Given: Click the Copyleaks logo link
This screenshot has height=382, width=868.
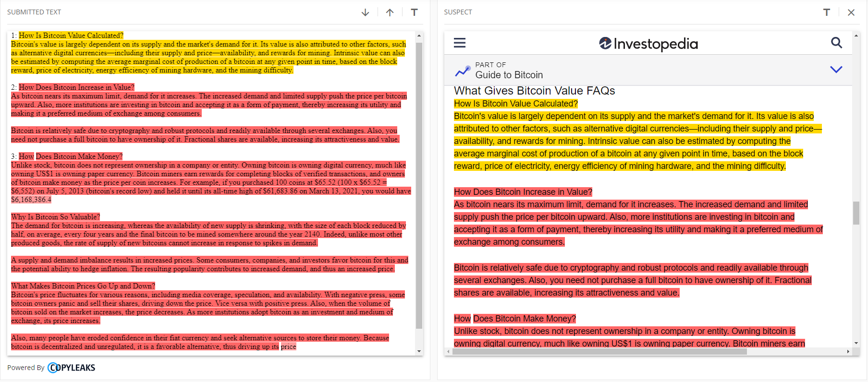Looking at the screenshot, I should (72, 368).
